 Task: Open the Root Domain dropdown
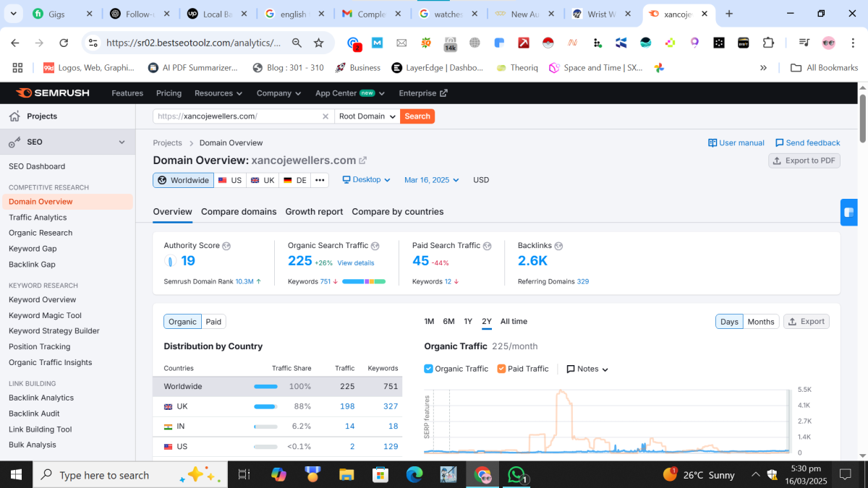pyautogui.click(x=367, y=116)
